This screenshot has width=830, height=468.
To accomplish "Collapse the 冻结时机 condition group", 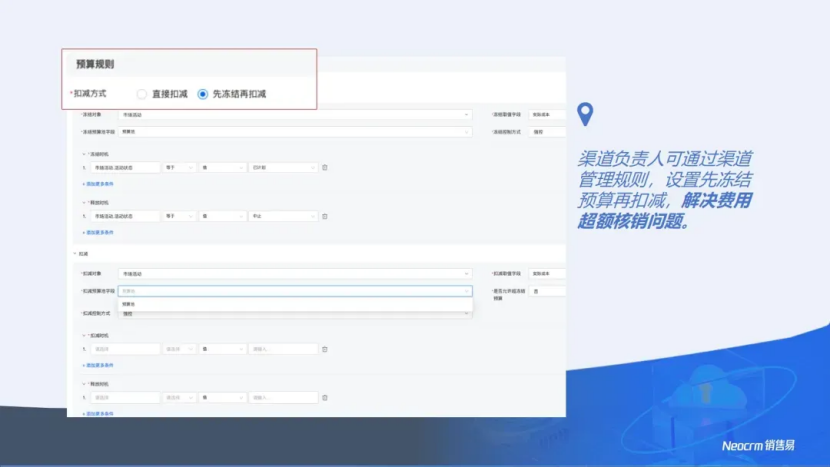I will [83, 154].
